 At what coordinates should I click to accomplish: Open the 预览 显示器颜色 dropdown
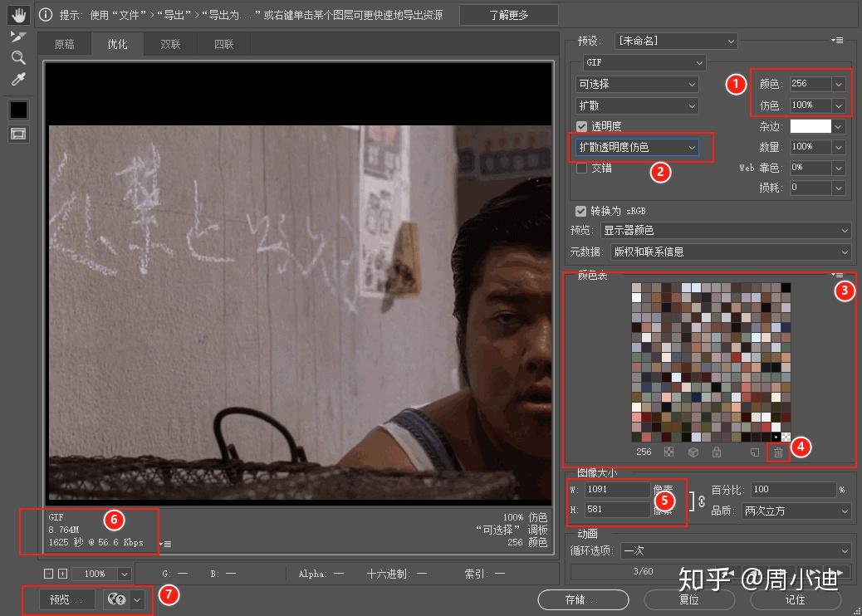(726, 230)
